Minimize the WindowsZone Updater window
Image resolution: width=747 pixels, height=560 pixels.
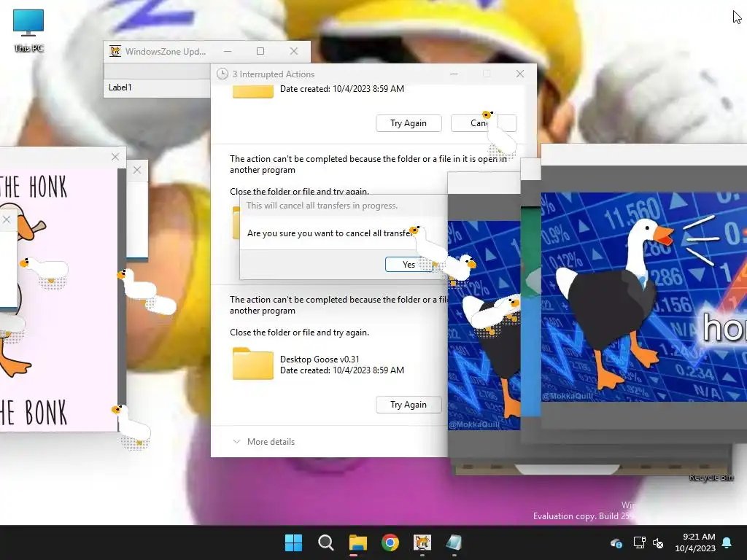[x=228, y=51]
